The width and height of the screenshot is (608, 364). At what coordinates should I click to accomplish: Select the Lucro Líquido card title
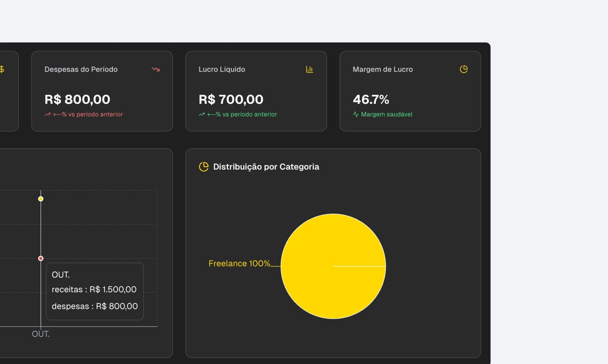click(x=222, y=69)
